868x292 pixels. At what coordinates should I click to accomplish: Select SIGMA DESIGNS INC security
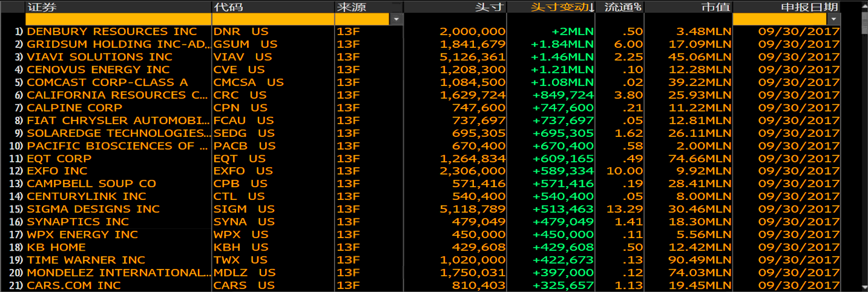[93, 209]
